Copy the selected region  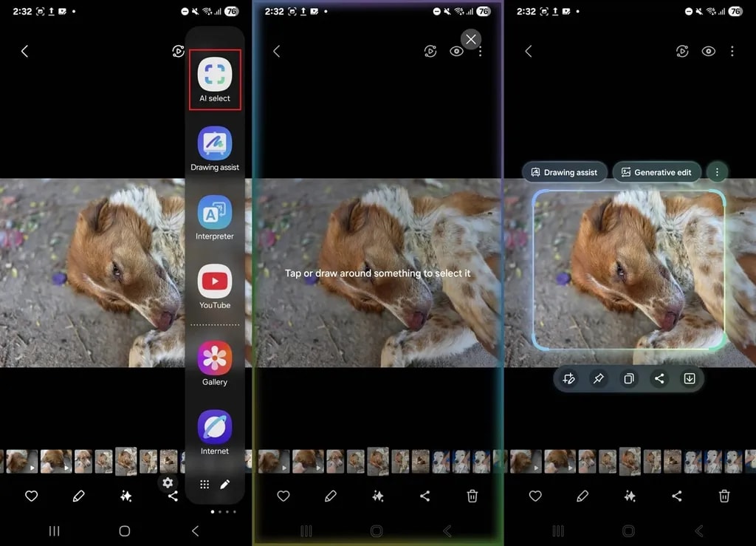coord(628,378)
